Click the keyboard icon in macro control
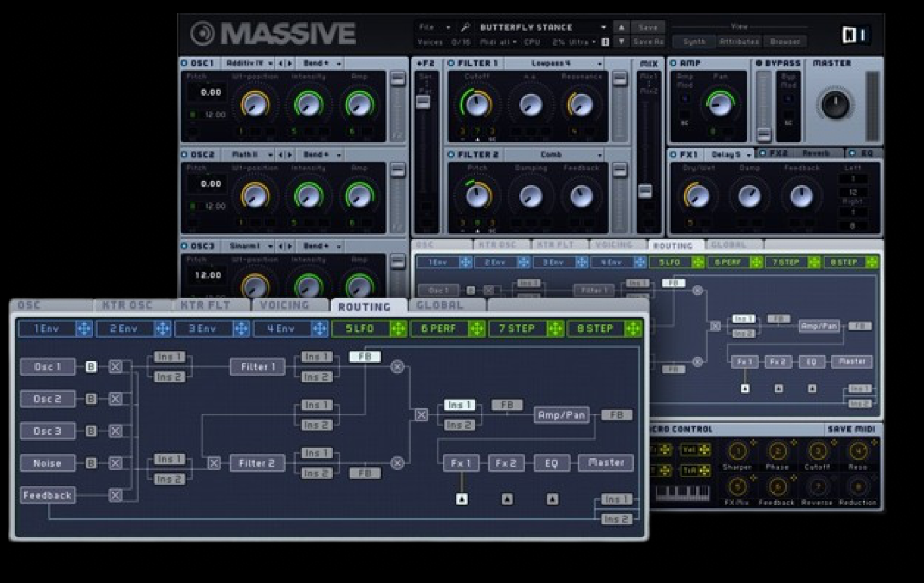Screen dimensions: 924x583 point(683,493)
